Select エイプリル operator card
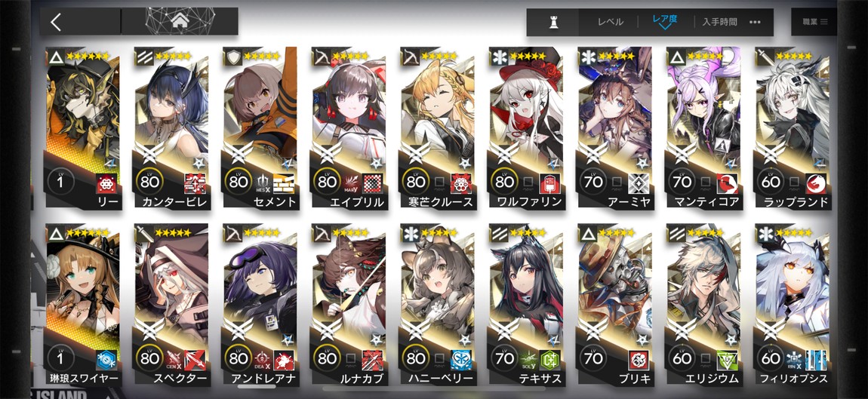The image size is (868, 399). click(x=348, y=127)
